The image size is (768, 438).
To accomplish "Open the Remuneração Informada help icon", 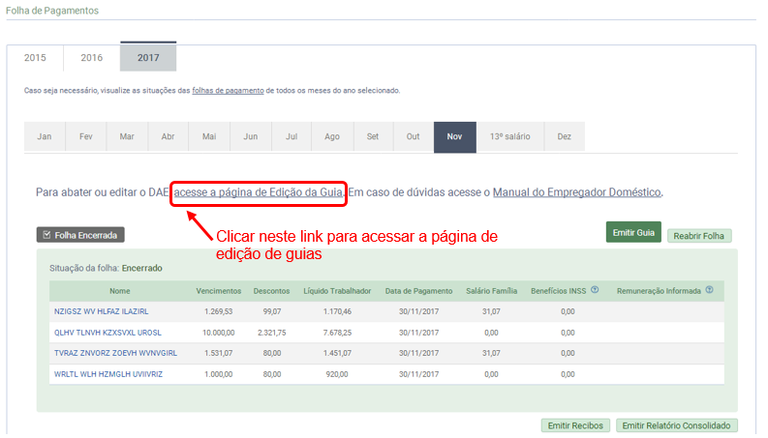I will [709, 290].
